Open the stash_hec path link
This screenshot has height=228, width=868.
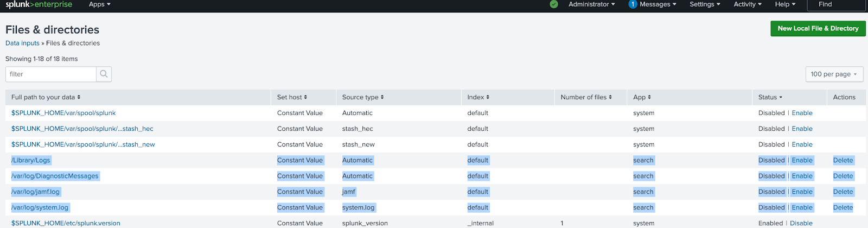pyautogui.click(x=82, y=129)
